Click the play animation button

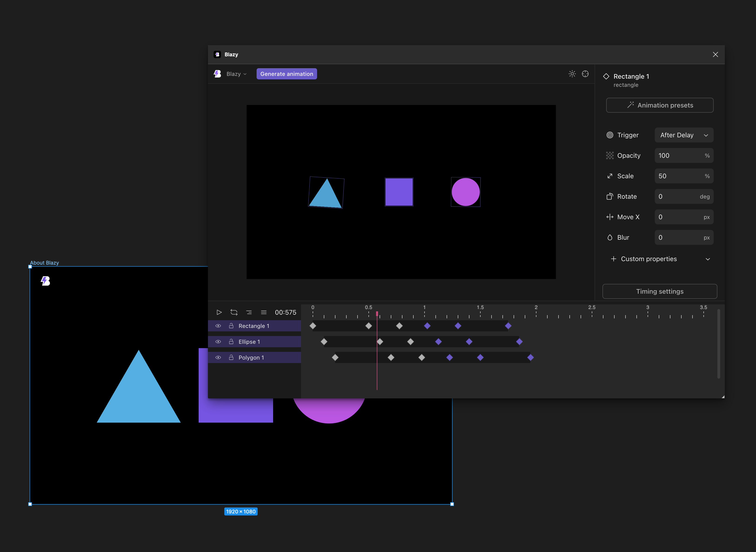click(219, 313)
